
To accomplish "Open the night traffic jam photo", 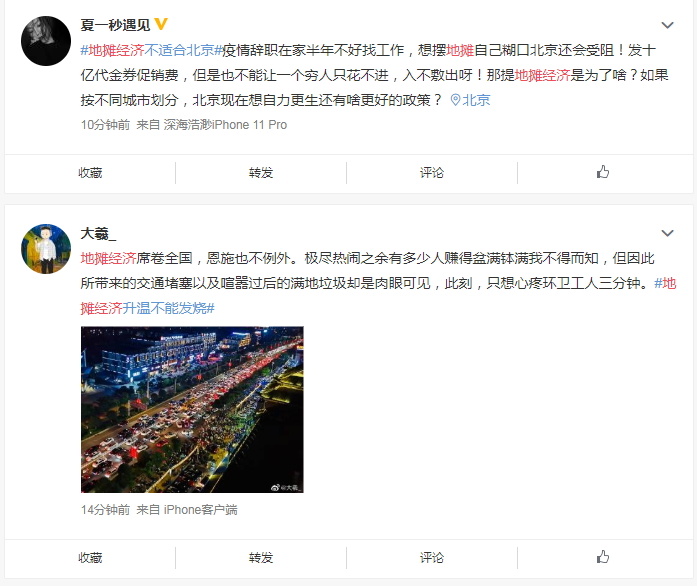I will pyautogui.click(x=192, y=409).
